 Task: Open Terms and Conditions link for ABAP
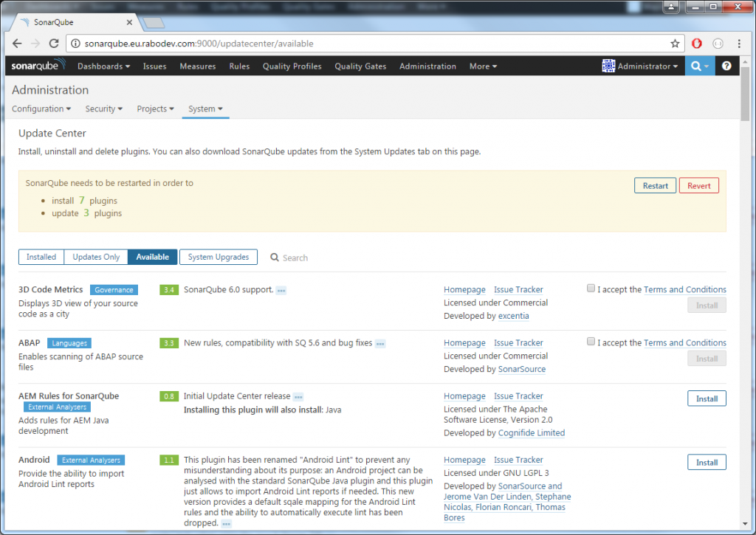coord(684,343)
